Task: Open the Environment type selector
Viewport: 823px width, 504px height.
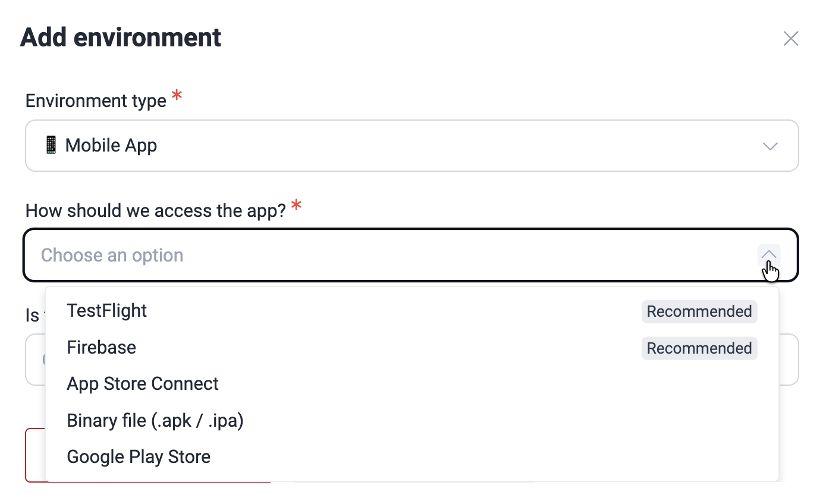Action: pyautogui.click(x=412, y=146)
